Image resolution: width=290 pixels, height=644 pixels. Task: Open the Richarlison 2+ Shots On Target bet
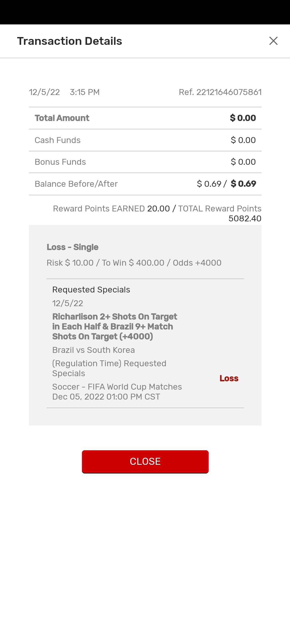(x=115, y=327)
